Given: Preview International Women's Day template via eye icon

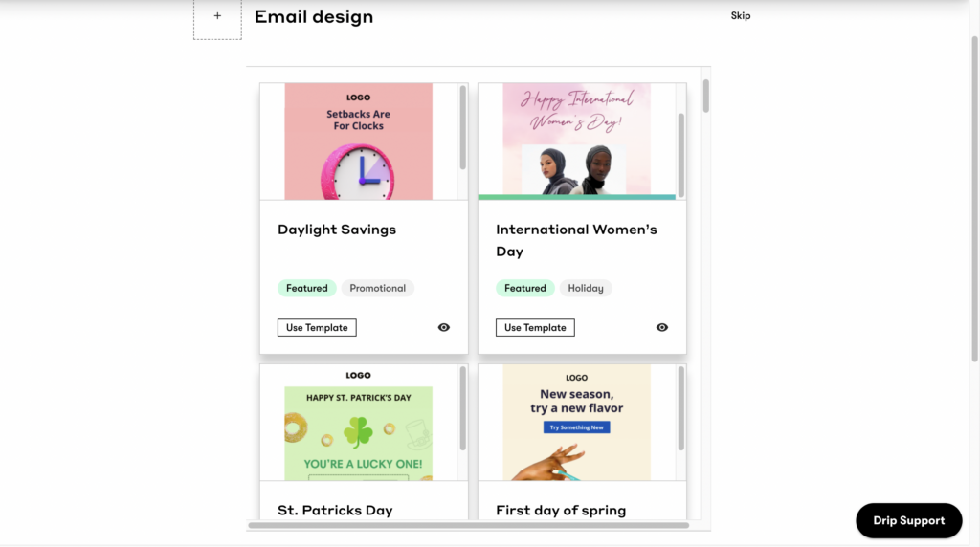Looking at the screenshot, I should click(662, 327).
